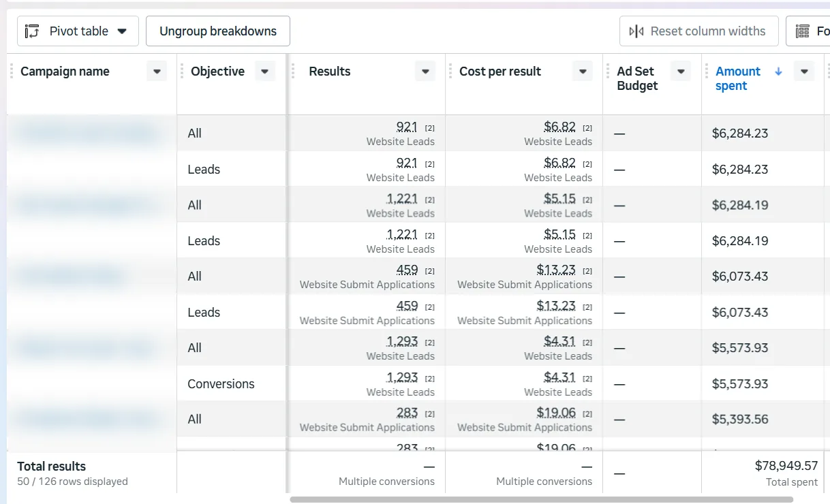Open Results column options arrow
The width and height of the screenshot is (830, 504).
(425, 72)
